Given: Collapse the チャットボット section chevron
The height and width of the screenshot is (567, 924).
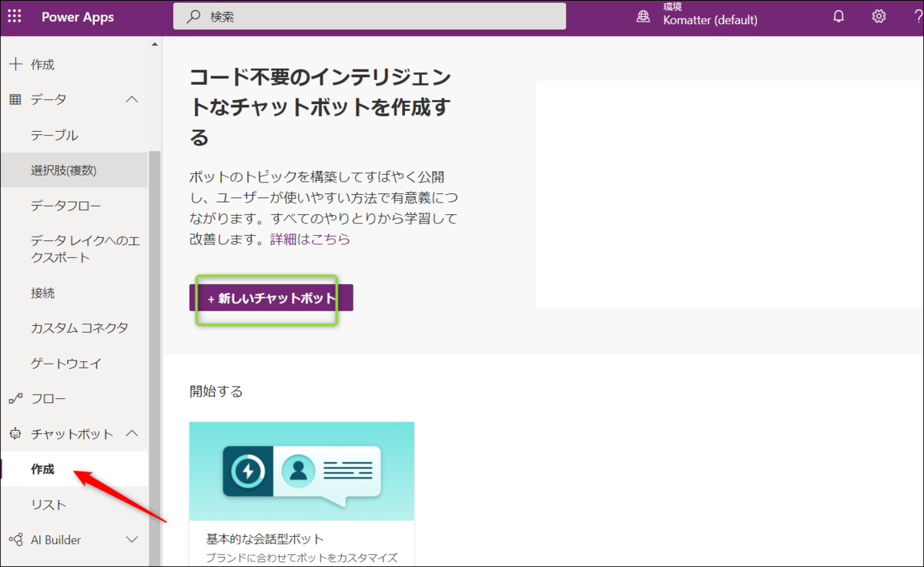Looking at the screenshot, I should coord(132,434).
